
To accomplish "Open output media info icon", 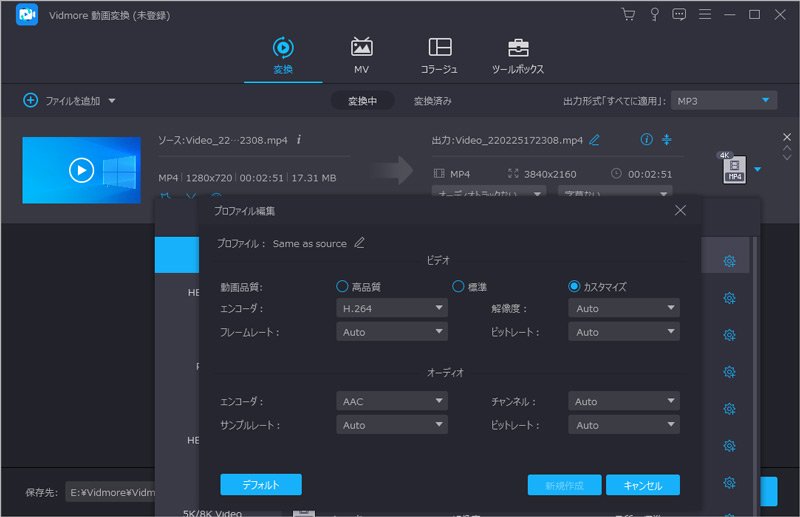I will tap(646, 139).
